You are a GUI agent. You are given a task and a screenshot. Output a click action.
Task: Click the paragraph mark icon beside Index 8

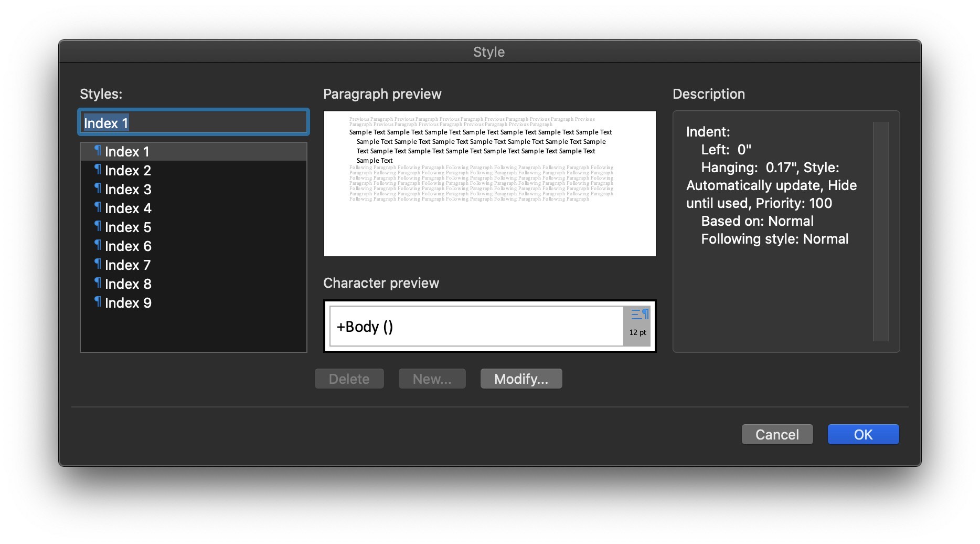tap(98, 284)
